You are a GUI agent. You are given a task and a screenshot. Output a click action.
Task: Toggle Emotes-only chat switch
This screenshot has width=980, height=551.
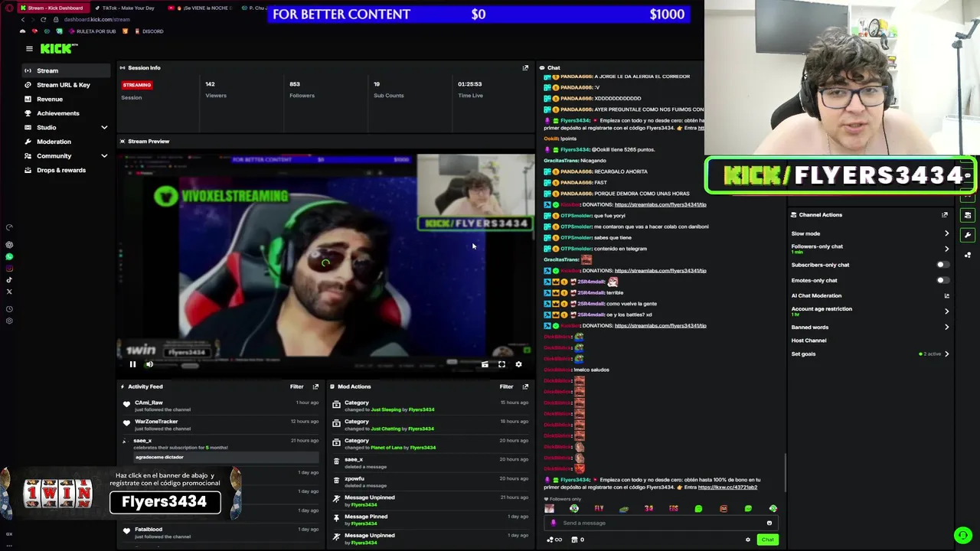[942, 280]
